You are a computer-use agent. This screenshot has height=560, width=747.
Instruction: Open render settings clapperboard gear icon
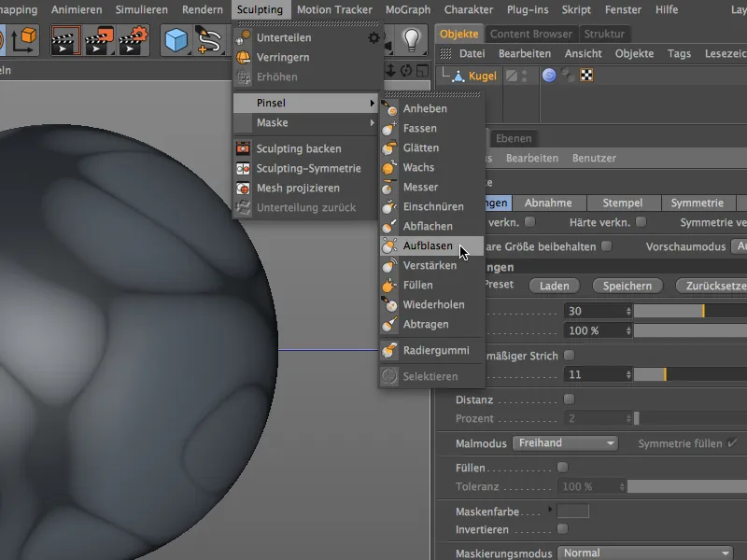coord(133,40)
